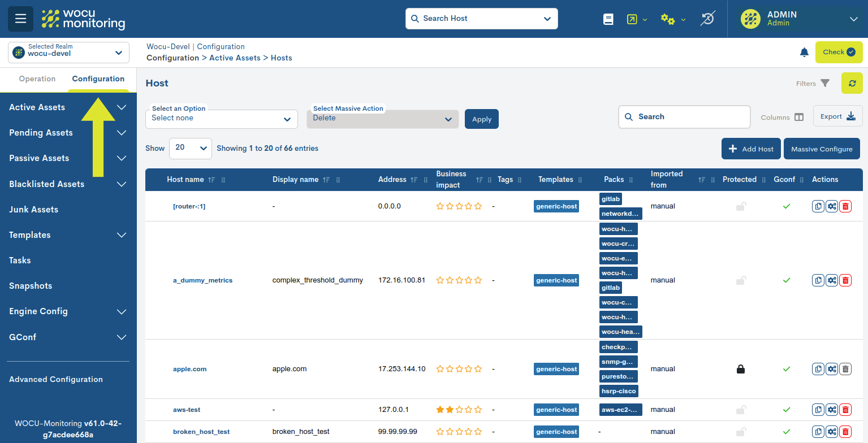Image resolution: width=868 pixels, height=443 pixels.
Task: Switch to the Operation tab
Action: pyautogui.click(x=37, y=79)
